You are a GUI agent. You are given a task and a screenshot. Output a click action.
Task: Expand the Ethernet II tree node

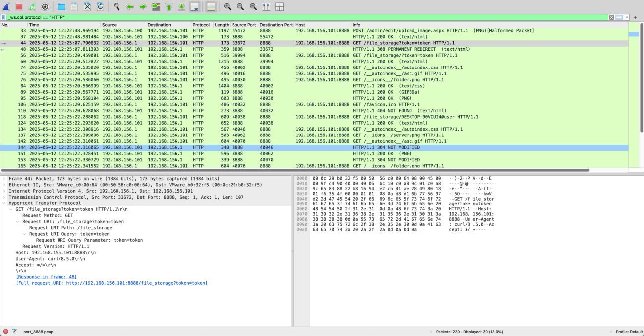click(4, 185)
